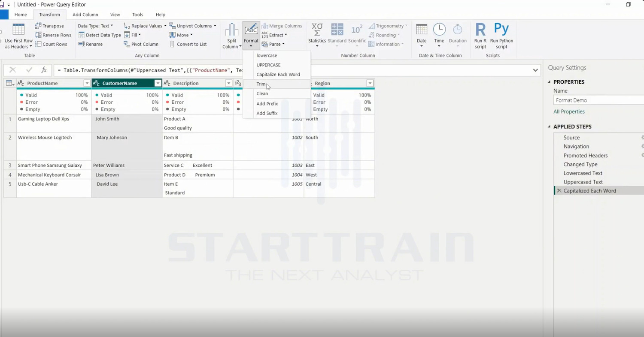The width and height of the screenshot is (644, 337).
Task: Select the Description column header
Action: (x=197, y=83)
